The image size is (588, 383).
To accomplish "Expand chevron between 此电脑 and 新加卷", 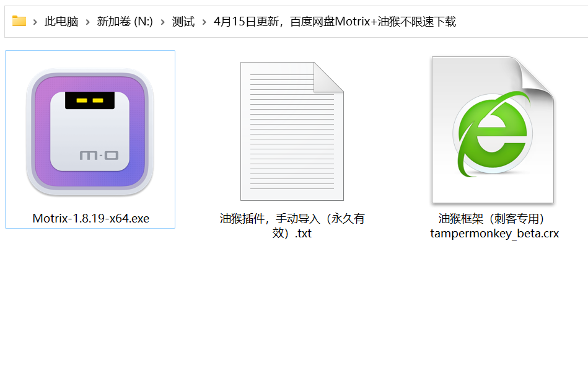I will (x=87, y=22).
